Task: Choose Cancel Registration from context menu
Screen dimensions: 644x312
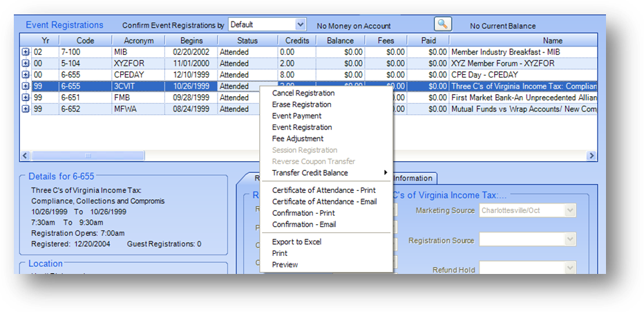Action: click(x=303, y=93)
